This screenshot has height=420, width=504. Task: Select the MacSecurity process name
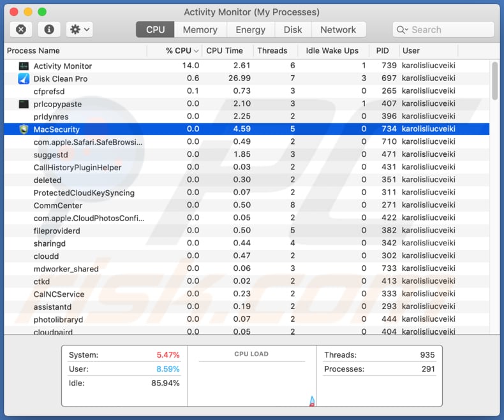[57, 129]
